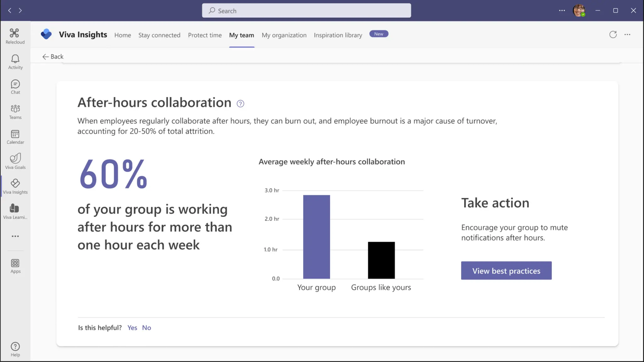Open the Calendar sidebar icon

pyautogui.click(x=15, y=137)
